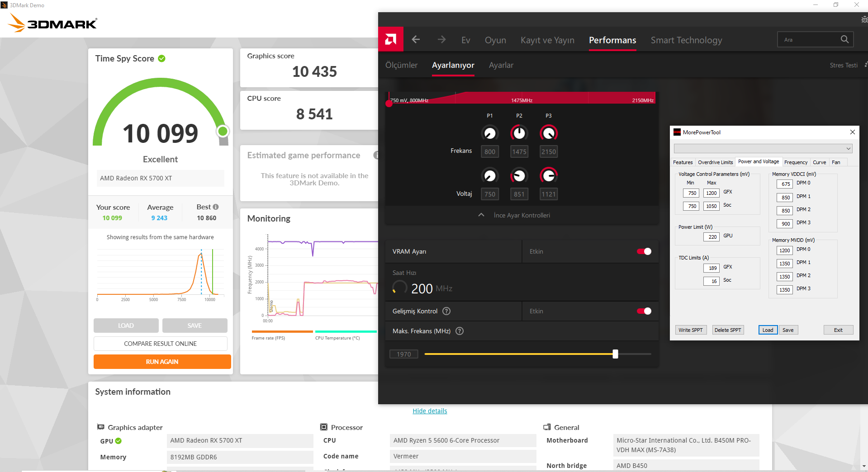The height and width of the screenshot is (472, 868).
Task: Toggle the Gelişmiş Kontrol switch
Action: (644, 311)
